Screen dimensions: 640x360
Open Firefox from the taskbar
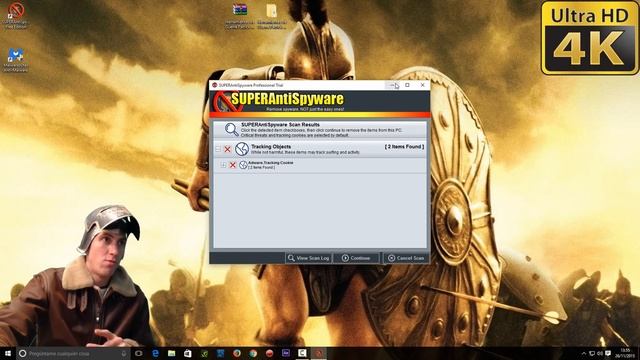point(237,353)
